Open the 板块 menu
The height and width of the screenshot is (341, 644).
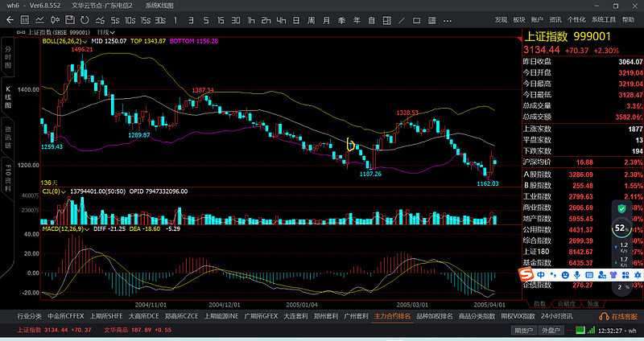point(519,19)
